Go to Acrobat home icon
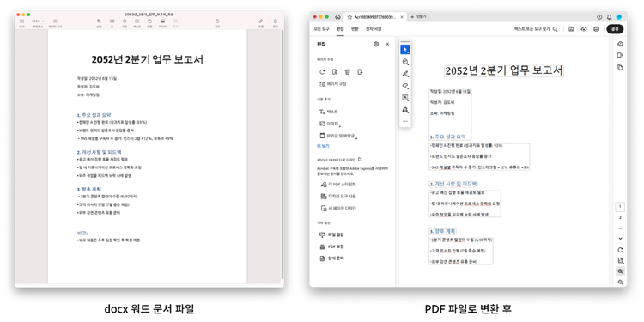The image size is (644, 322). coord(337,17)
